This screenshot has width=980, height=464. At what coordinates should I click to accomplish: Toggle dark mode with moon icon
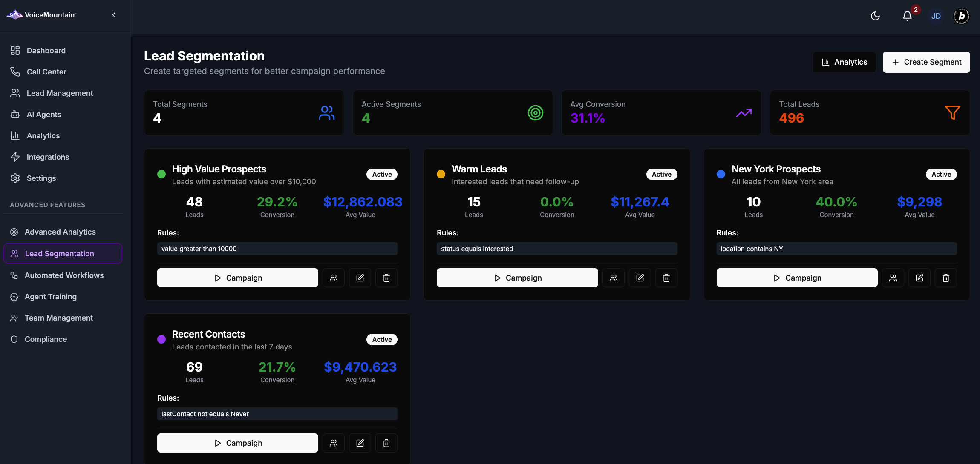875,16
